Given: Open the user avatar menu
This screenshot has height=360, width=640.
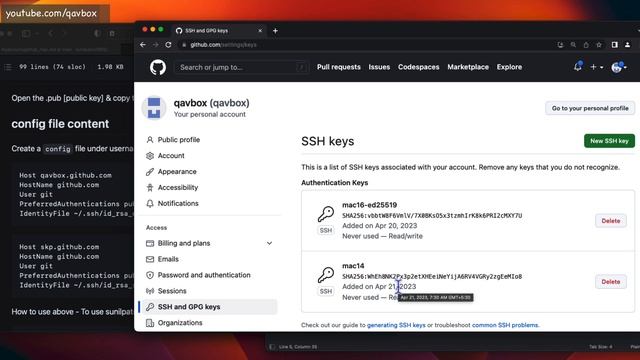Looking at the screenshot, I should pyautogui.click(x=619, y=67).
